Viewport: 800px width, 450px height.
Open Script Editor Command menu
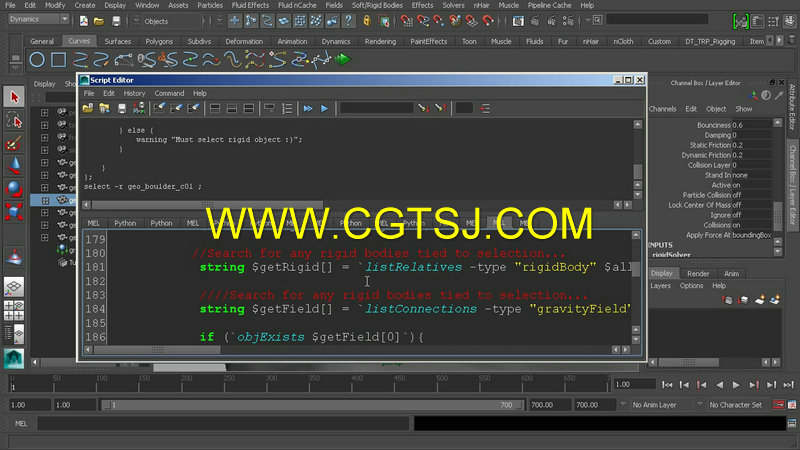click(x=169, y=93)
